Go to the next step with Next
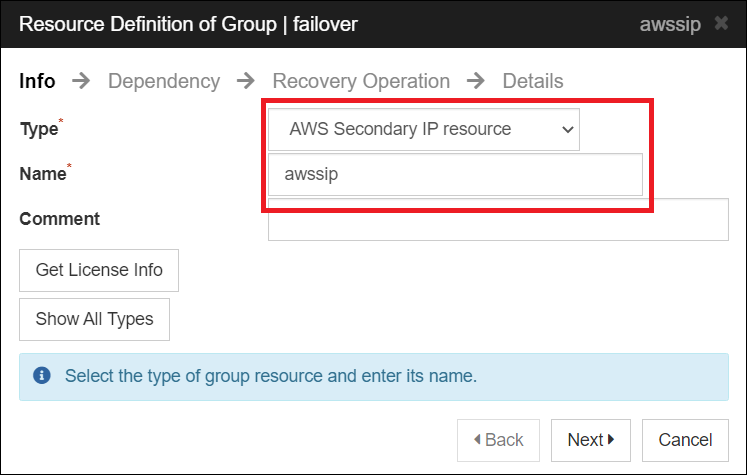Screen dimensions: 747x475 click(591, 440)
